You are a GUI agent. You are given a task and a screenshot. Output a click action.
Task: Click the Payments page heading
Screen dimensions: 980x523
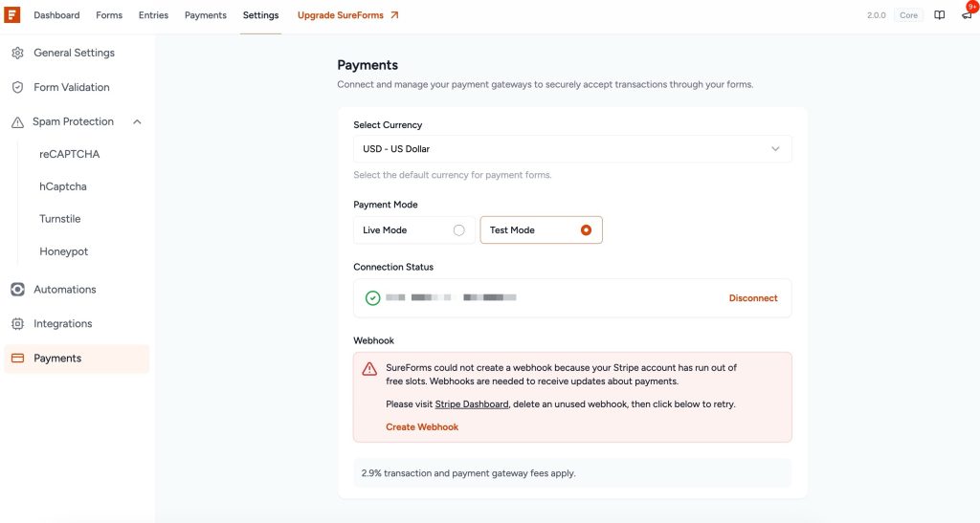pyautogui.click(x=367, y=65)
